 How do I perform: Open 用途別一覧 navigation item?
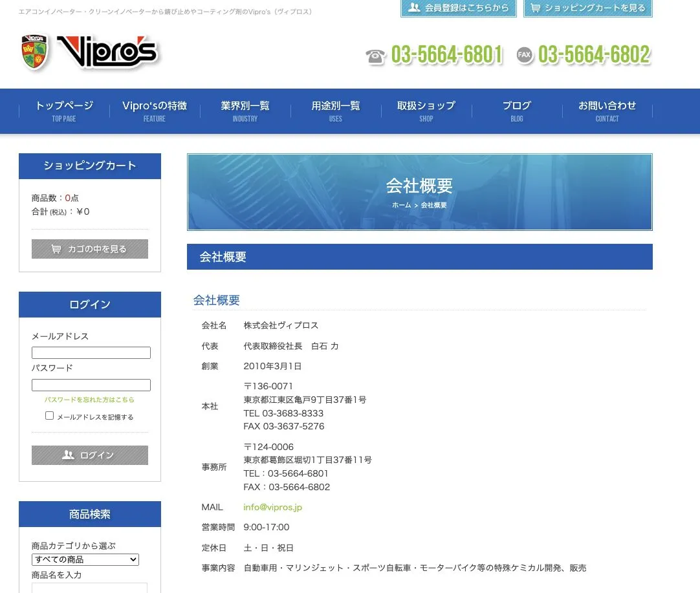336,111
